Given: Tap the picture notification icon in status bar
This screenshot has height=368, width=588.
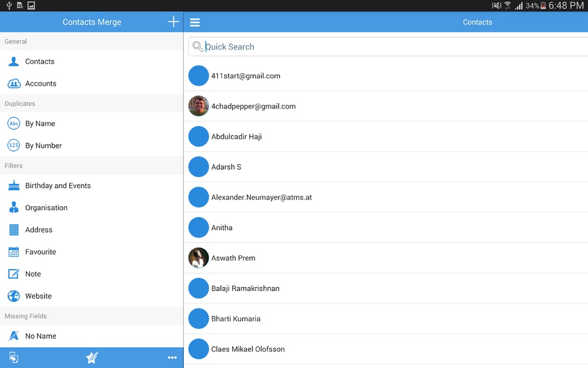Looking at the screenshot, I should (x=31, y=6).
